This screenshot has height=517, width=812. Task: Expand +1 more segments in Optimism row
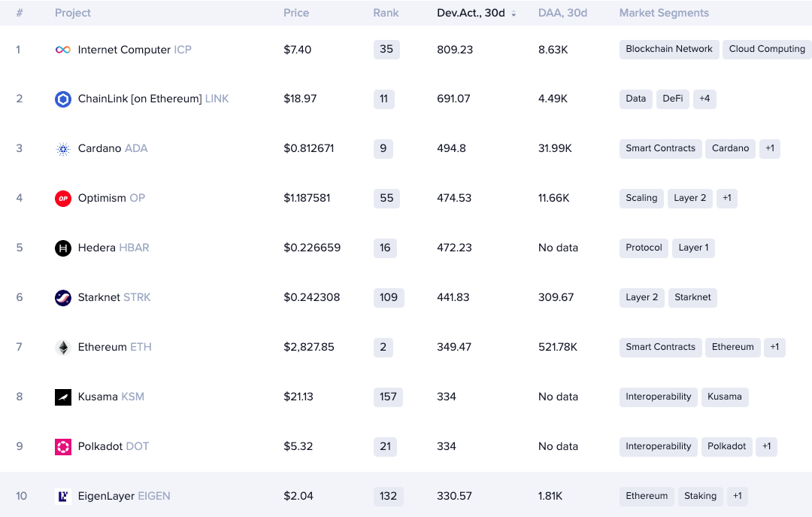coord(726,198)
